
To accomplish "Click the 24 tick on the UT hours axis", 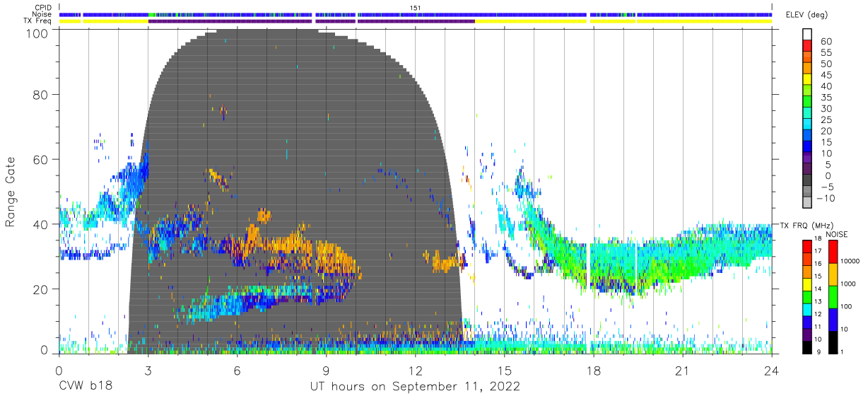I will click(x=772, y=371).
